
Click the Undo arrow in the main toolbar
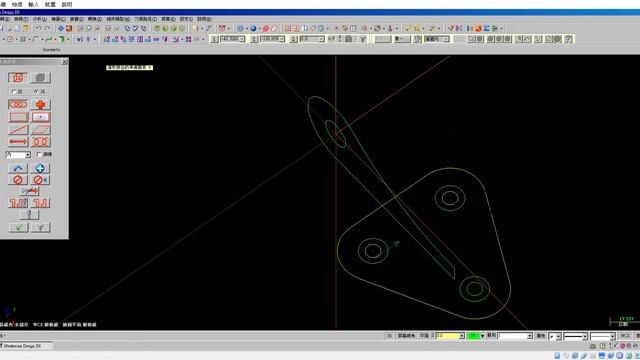coord(38,28)
